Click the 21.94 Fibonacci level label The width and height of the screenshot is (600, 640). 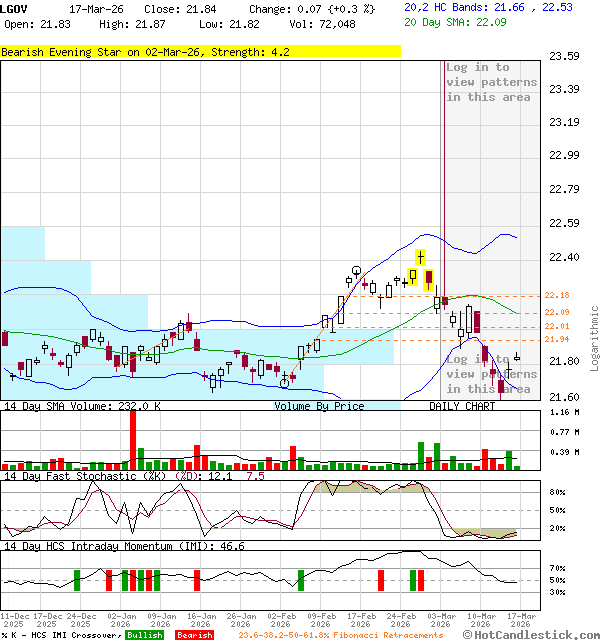coord(557,340)
